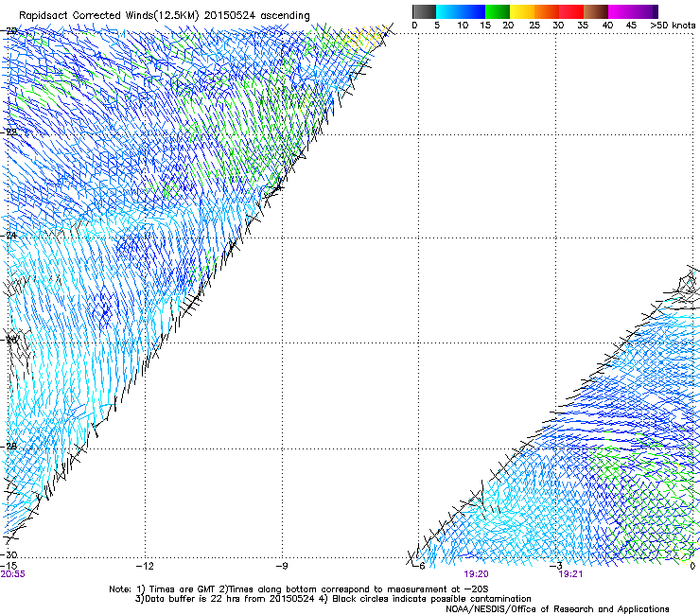The width and height of the screenshot is (700, 615).
Task: Click the red 30-35 knots color band
Action: coord(571,11)
